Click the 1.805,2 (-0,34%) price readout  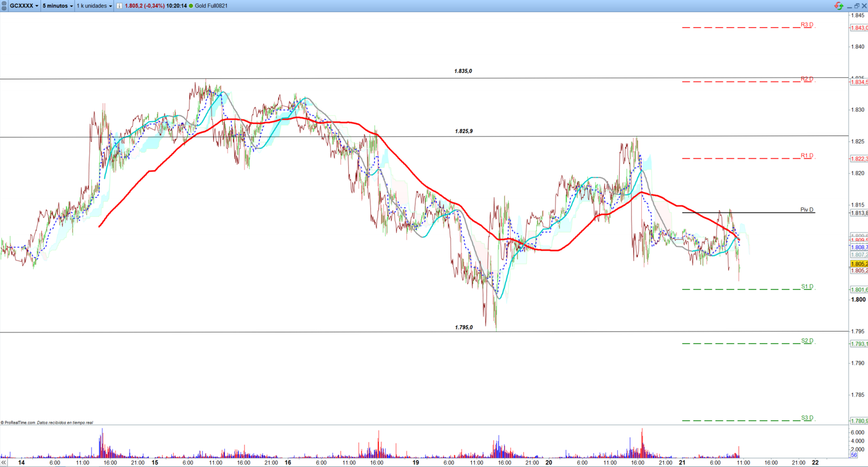coord(145,6)
